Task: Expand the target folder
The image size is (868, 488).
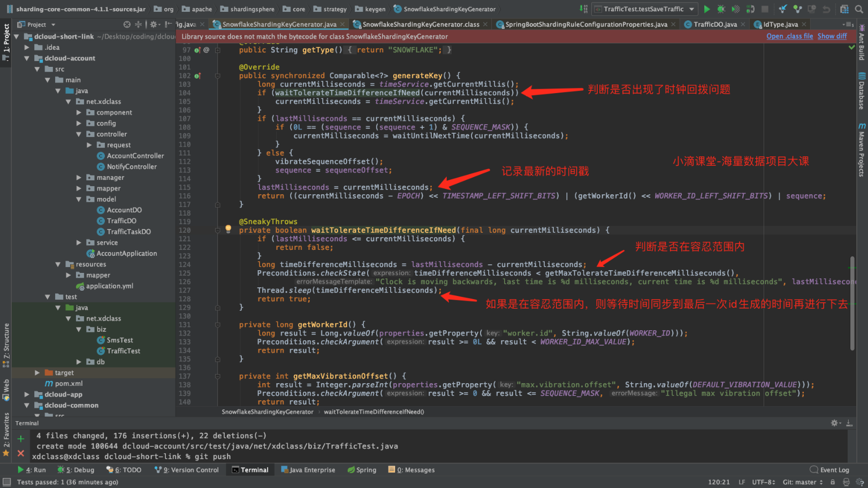Action: (x=37, y=373)
